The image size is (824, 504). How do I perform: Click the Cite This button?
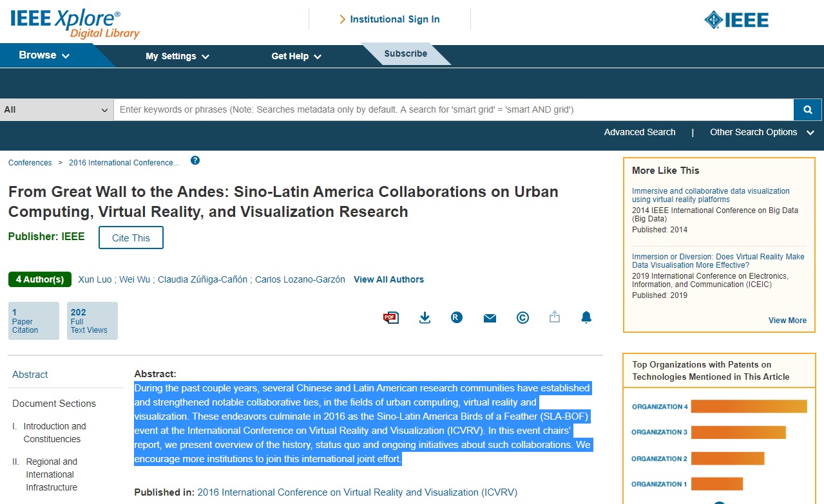coord(131,238)
